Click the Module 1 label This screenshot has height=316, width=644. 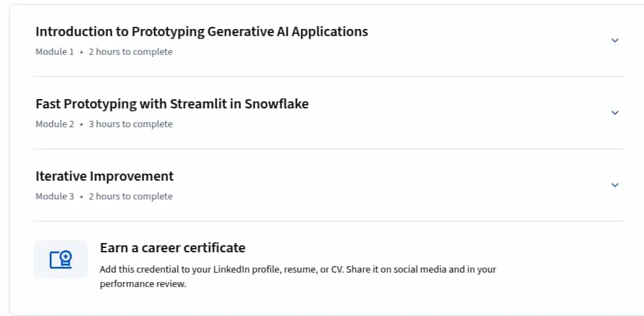tap(54, 52)
